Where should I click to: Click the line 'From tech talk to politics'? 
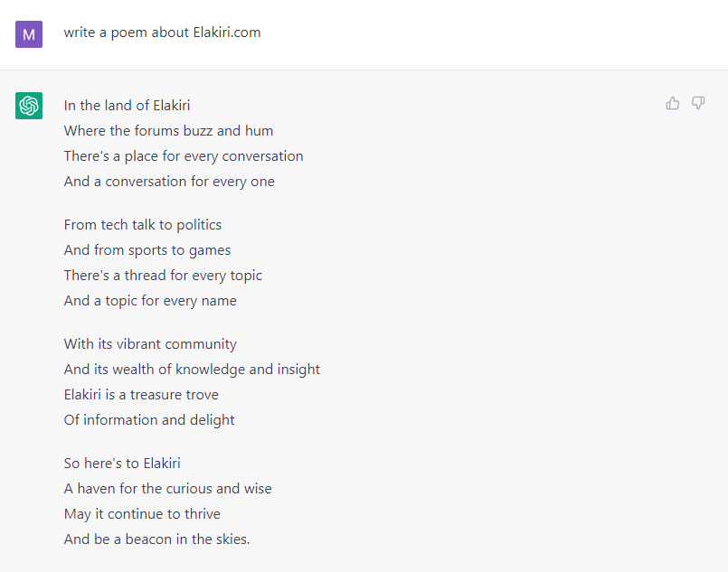click(x=143, y=225)
